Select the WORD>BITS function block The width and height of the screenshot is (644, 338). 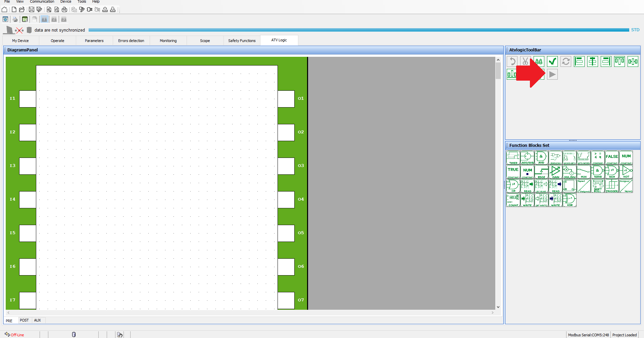coord(569,158)
